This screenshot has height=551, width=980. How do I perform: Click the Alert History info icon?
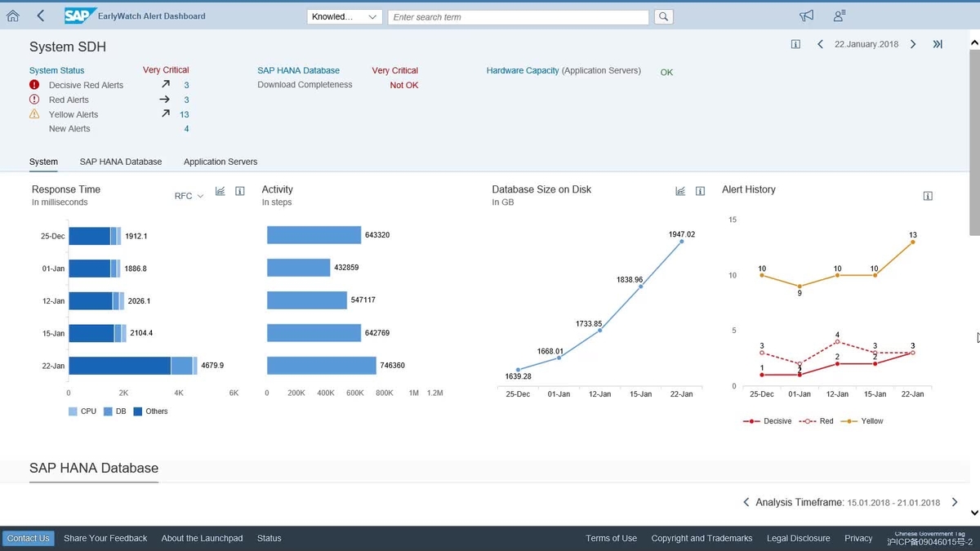[928, 195]
